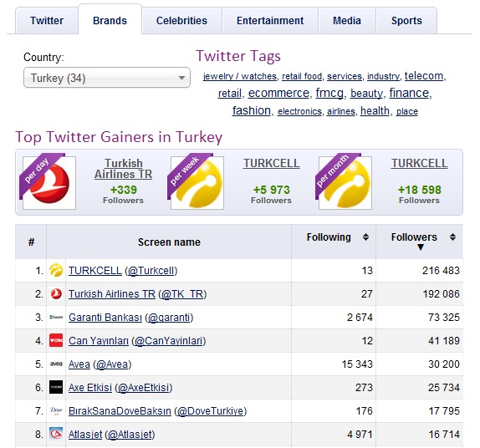
Task: Switch to the Sports tab
Action: 406,21
